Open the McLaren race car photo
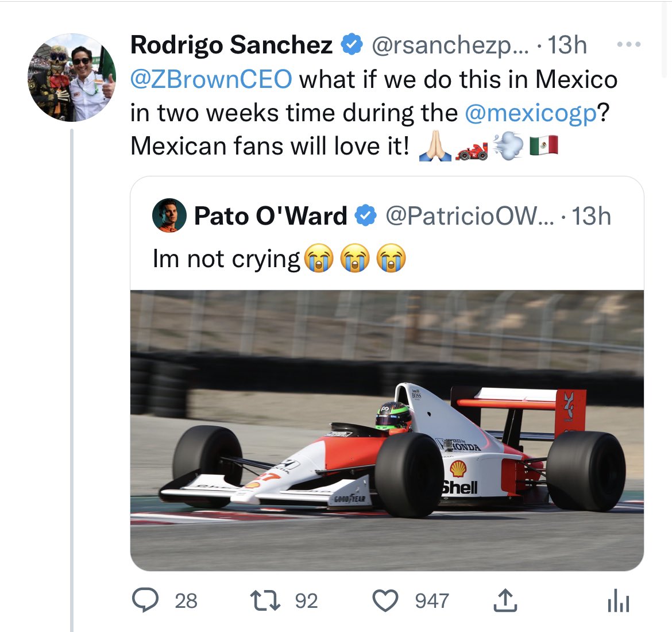The height and width of the screenshot is (632, 672). click(x=387, y=430)
